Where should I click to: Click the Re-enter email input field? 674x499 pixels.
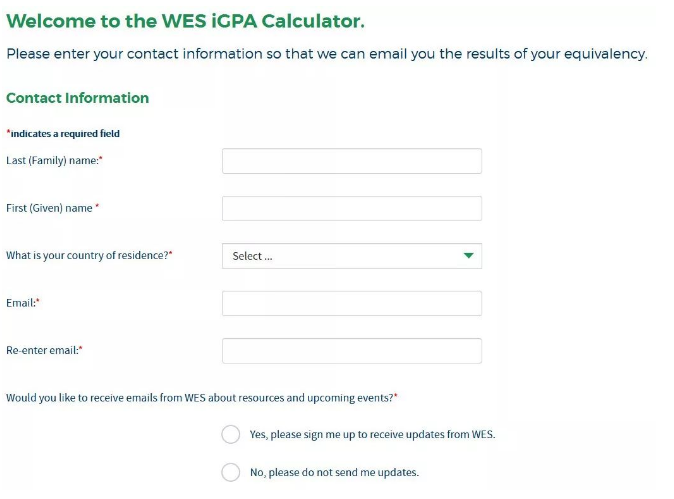351,351
